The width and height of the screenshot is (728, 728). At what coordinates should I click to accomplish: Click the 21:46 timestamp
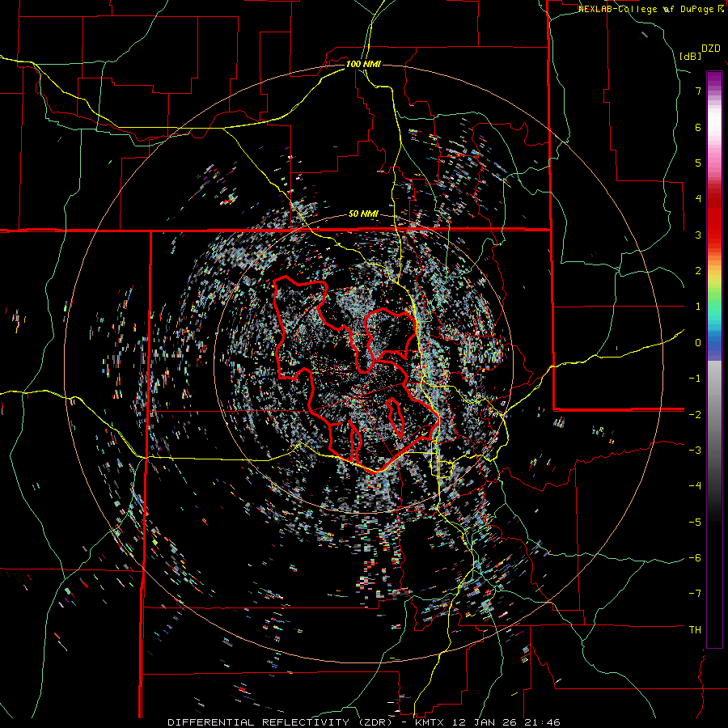click(544, 722)
